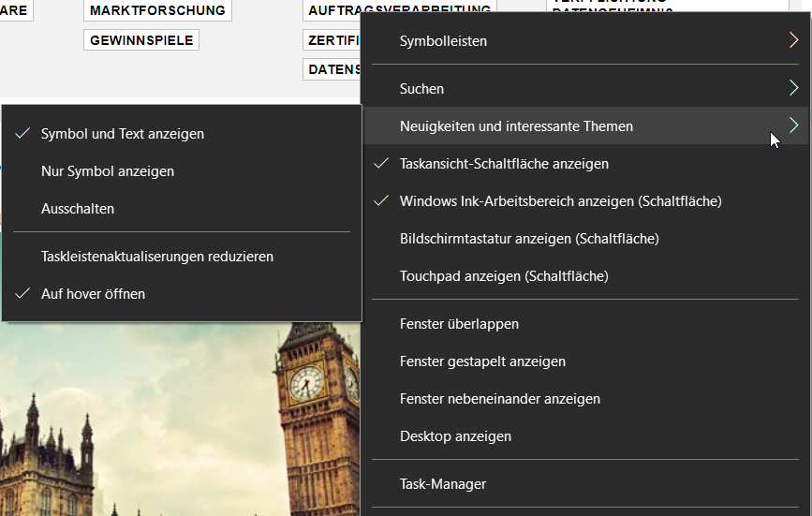
Task: Enable Bildschirmtastatur anzeigen (Schaltfläche)
Action: [x=529, y=239]
